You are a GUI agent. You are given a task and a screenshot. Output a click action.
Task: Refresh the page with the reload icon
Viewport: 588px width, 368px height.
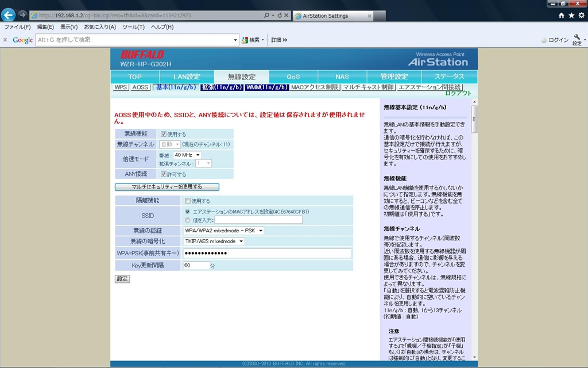click(280, 16)
